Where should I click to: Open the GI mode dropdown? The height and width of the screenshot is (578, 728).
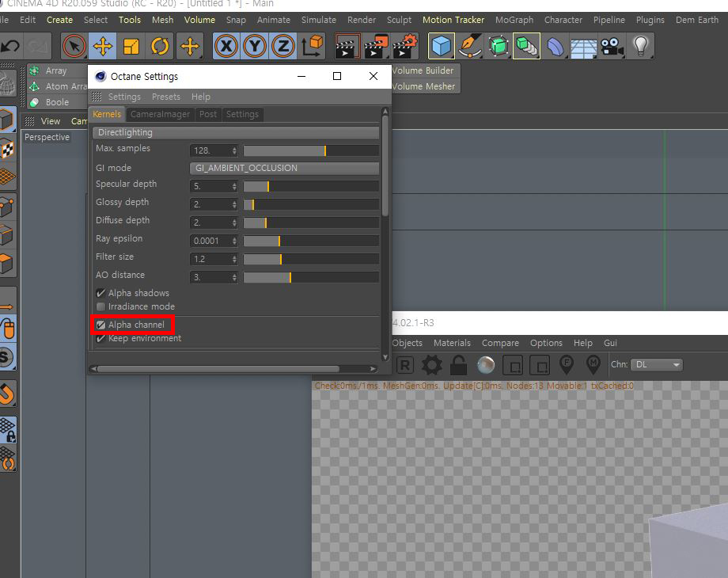pos(284,168)
